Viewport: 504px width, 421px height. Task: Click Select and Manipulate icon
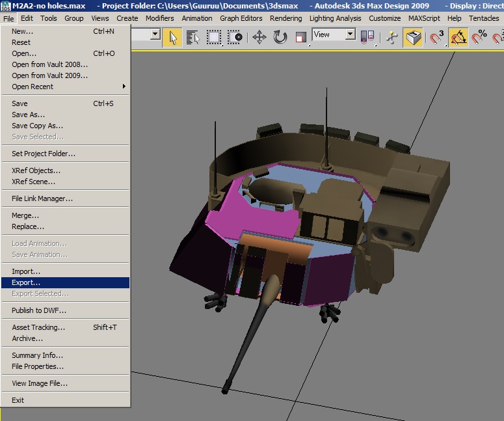[x=392, y=38]
